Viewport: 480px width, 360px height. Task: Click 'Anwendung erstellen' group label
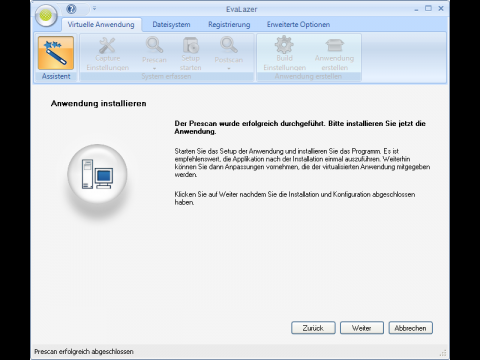point(308,76)
